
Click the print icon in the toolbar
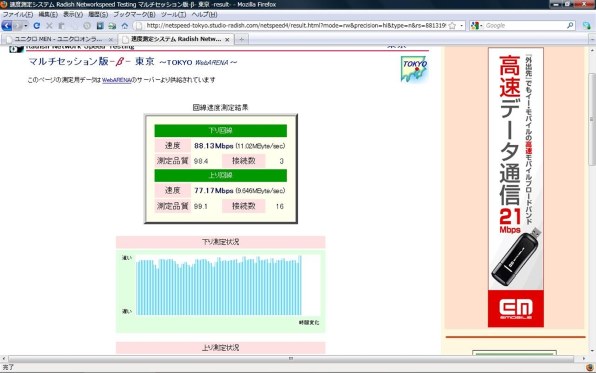[112, 26]
